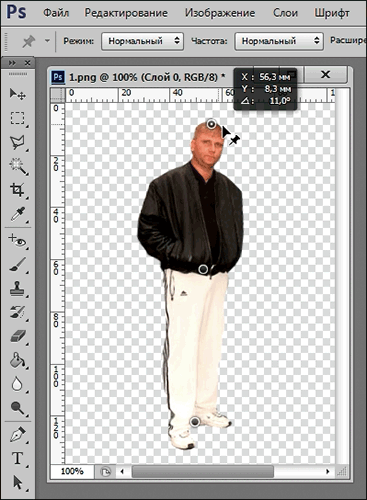Viewport: 367px width, 500px height.
Task: Select the Polygonal Lasso tool
Action: click(17, 142)
